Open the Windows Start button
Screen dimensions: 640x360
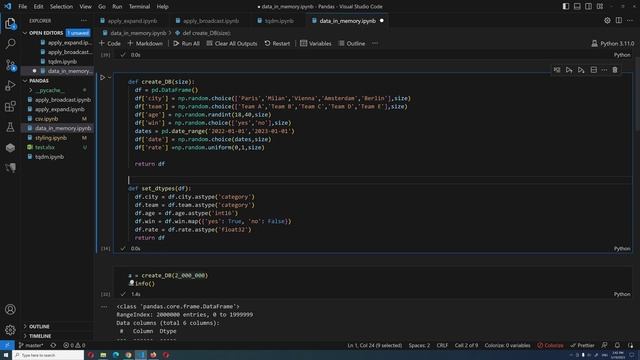[x=6, y=355]
